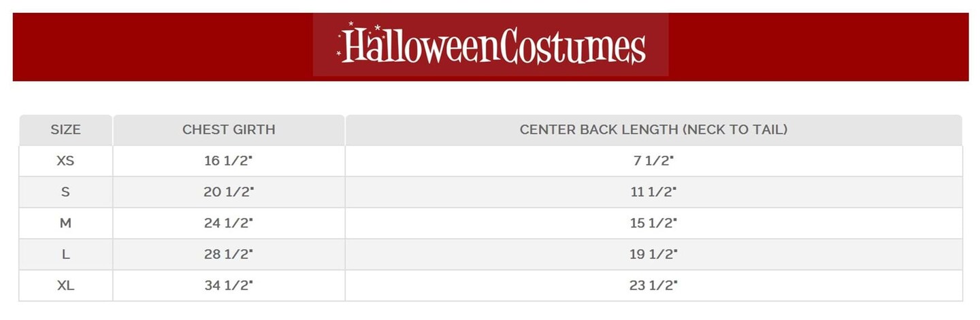Select the M size row label
The height and width of the screenshot is (320, 980).
click(65, 223)
